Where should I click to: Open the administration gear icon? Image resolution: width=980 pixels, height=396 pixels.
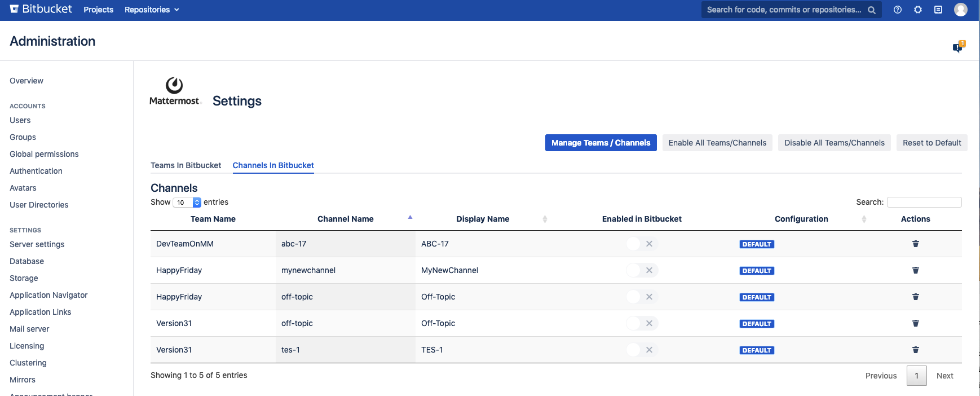tap(918, 10)
